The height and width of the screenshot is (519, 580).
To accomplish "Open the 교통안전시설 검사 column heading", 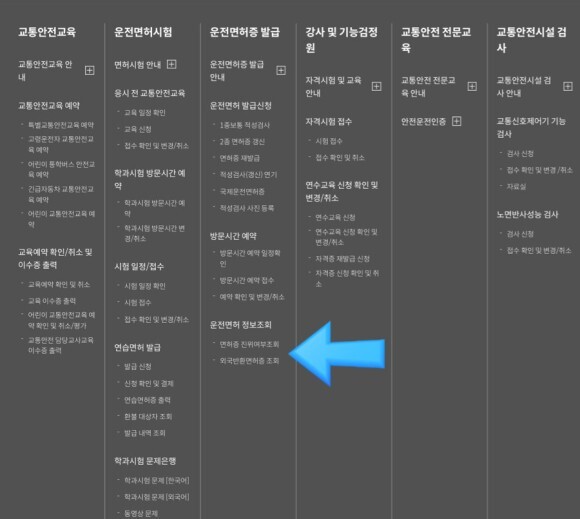I will (531, 40).
